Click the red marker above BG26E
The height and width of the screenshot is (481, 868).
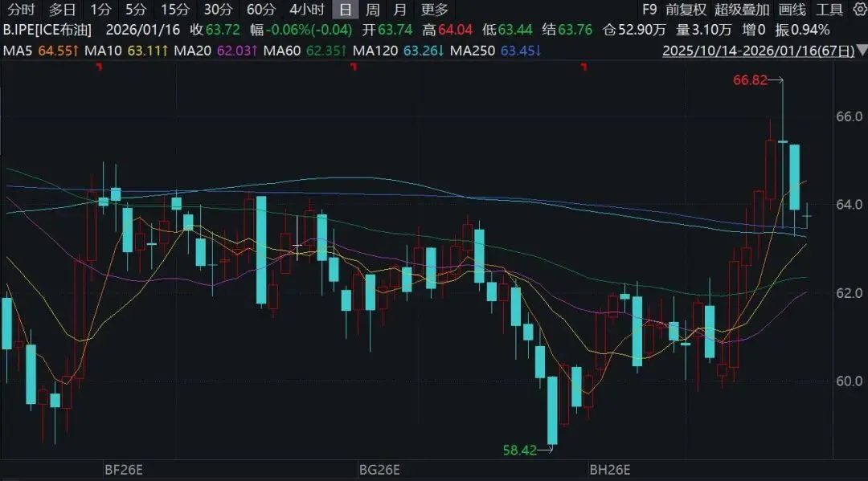click(352, 68)
